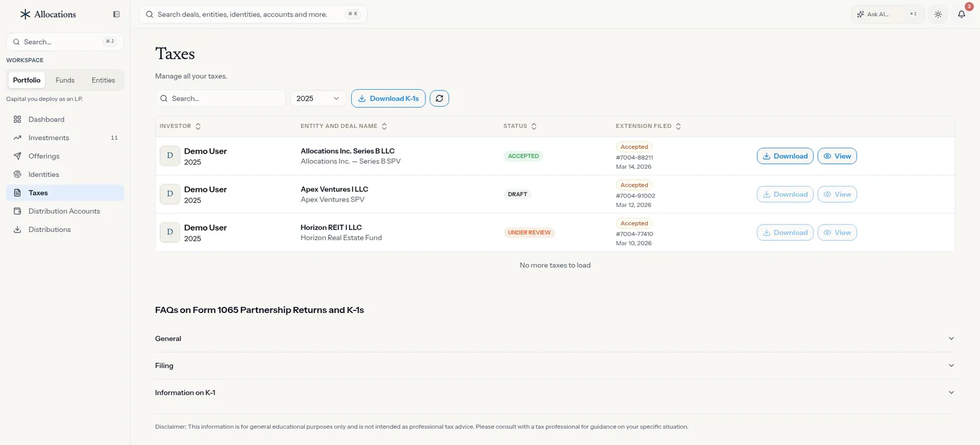Image resolution: width=980 pixels, height=445 pixels.
Task: Open the Ask AI button
Action: tap(888, 14)
